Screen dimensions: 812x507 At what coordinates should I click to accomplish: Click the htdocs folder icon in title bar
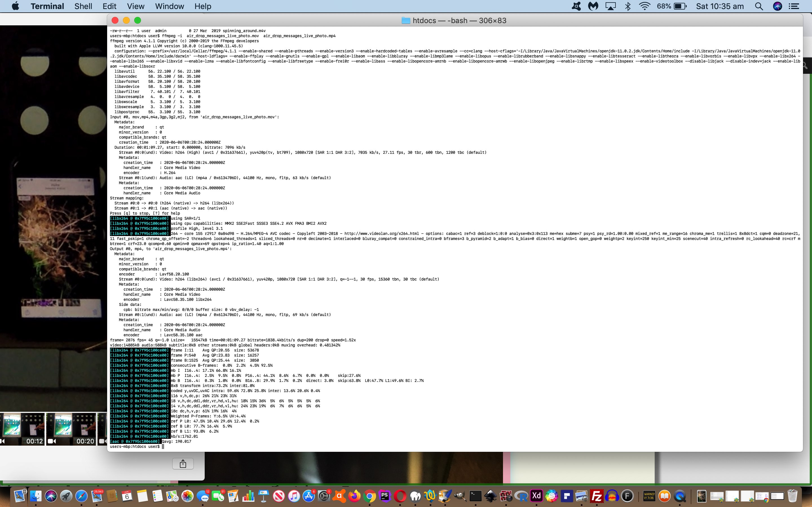coord(406,21)
